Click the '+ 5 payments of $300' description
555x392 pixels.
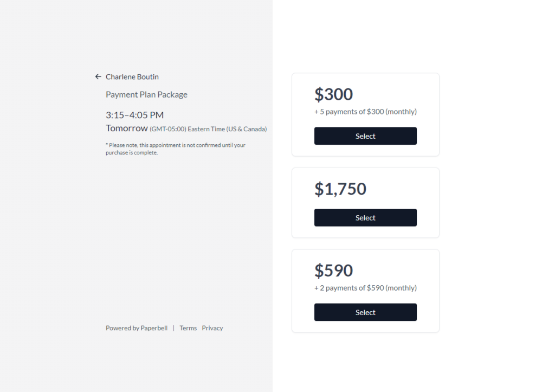(x=365, y=112)
